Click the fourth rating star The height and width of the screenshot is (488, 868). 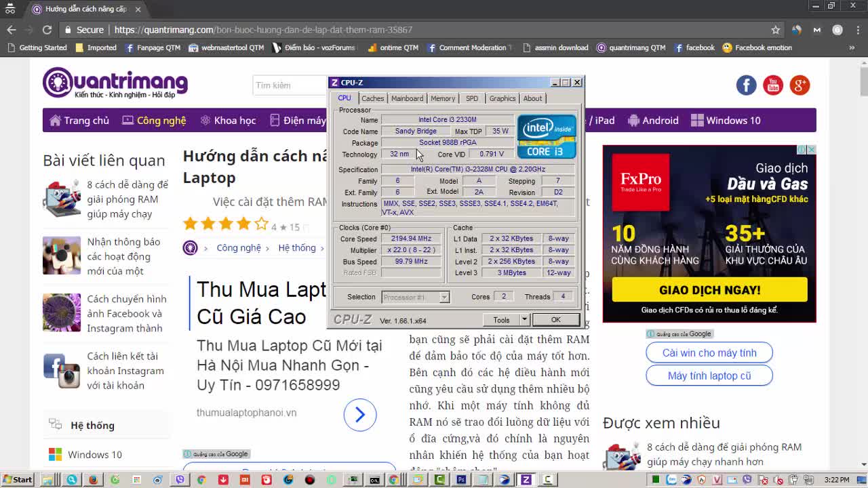[243, 224]
